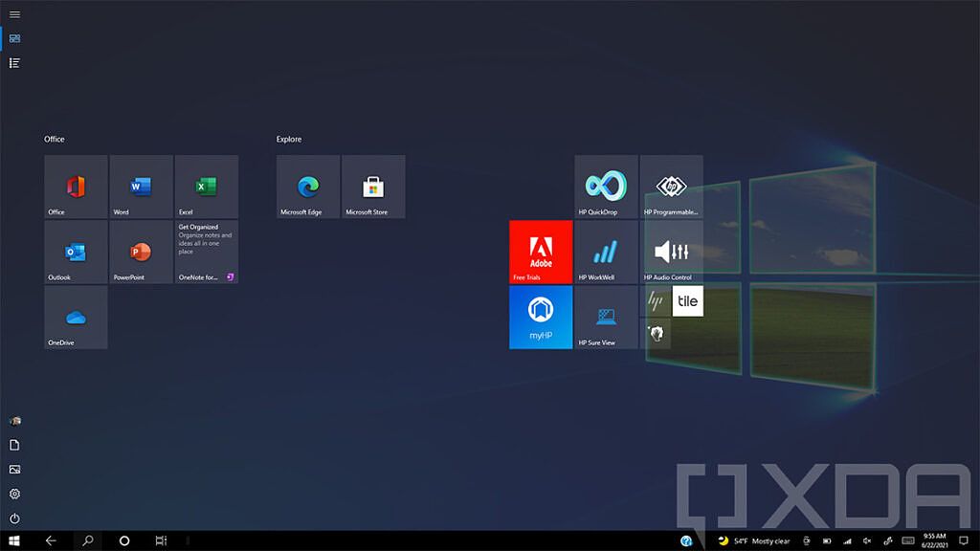Launch Microsoft Edge tile
This screenshot has height=551, width=980.
(308, 187)
